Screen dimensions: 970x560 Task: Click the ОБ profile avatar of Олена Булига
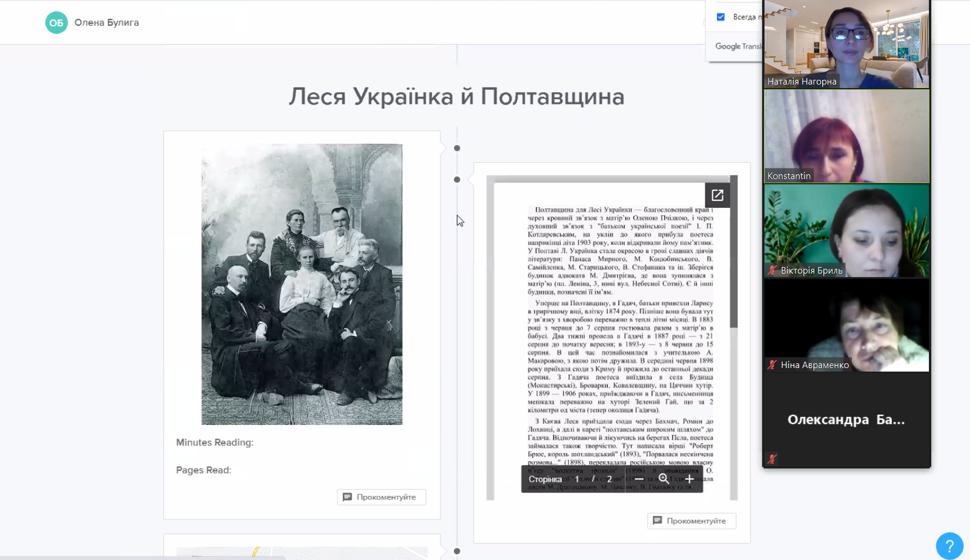click(56, 23)
